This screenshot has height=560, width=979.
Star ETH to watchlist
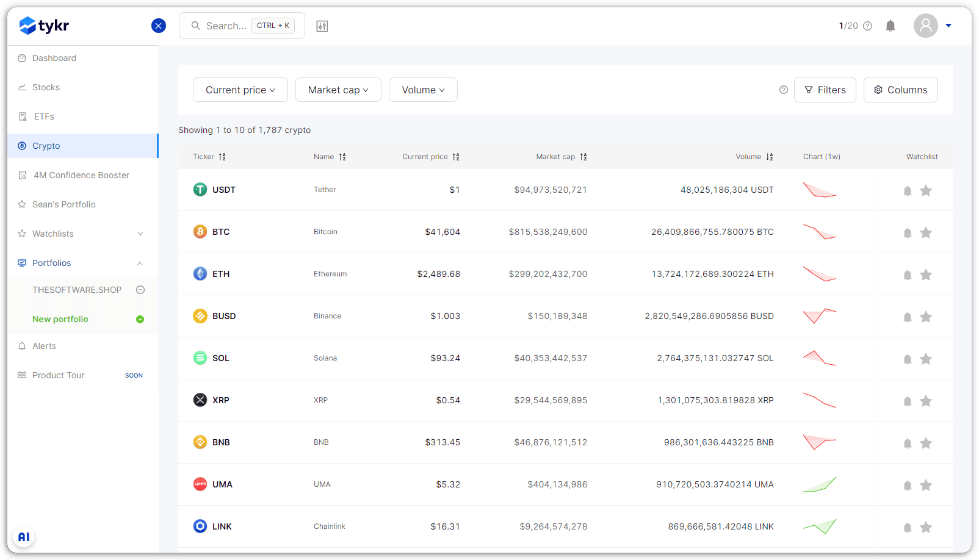point(926,275)
